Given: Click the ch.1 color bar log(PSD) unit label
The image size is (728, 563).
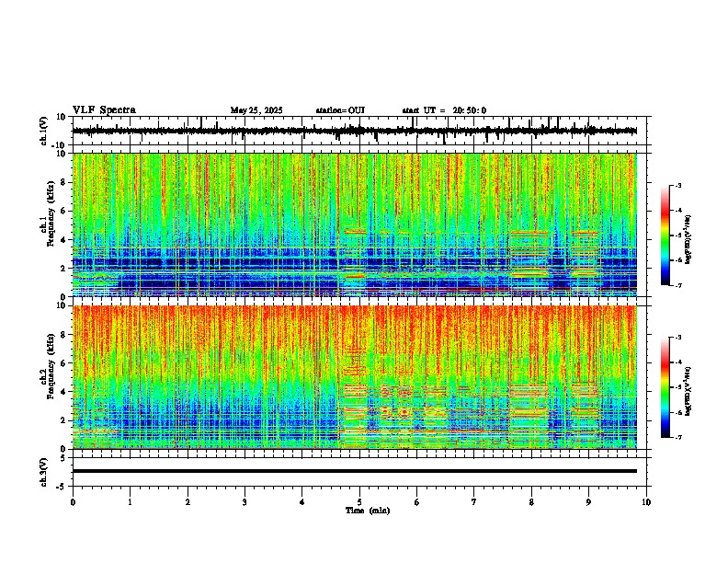Looking at the screenshot, I should [x=688, y=239].
